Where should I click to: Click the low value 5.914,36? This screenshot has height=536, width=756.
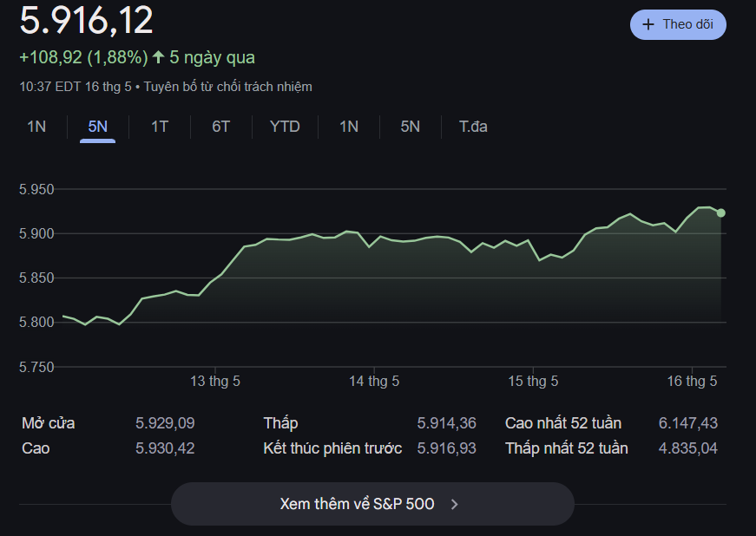click(446, 423)
